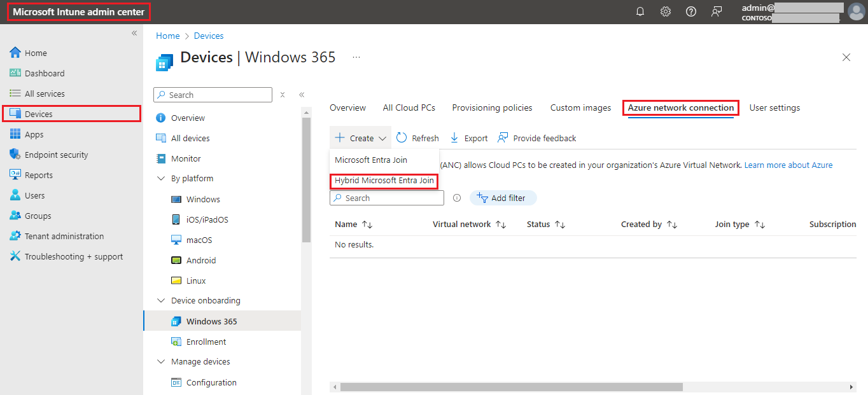
Task: Open the help question mark icon
Action: pos(691,11)
